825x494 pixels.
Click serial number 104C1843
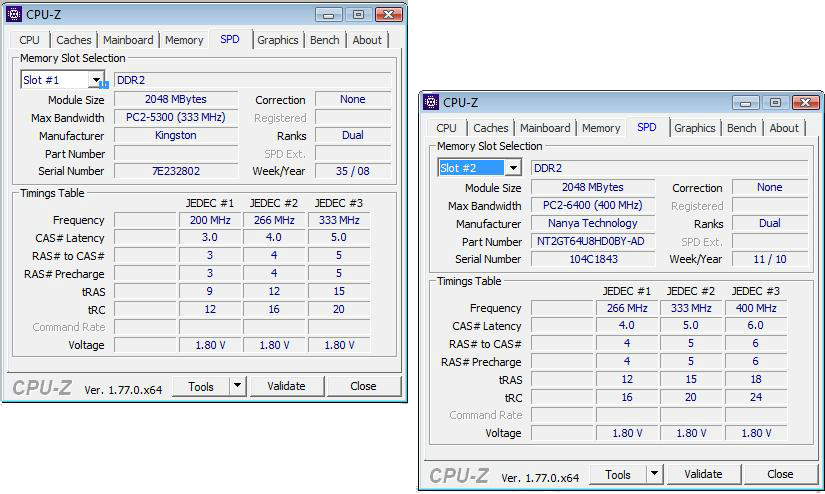[593, 259]
